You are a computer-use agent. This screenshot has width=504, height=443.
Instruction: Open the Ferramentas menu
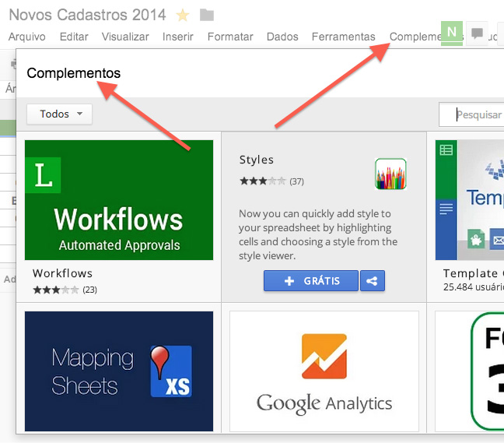[x=343, y=37]
